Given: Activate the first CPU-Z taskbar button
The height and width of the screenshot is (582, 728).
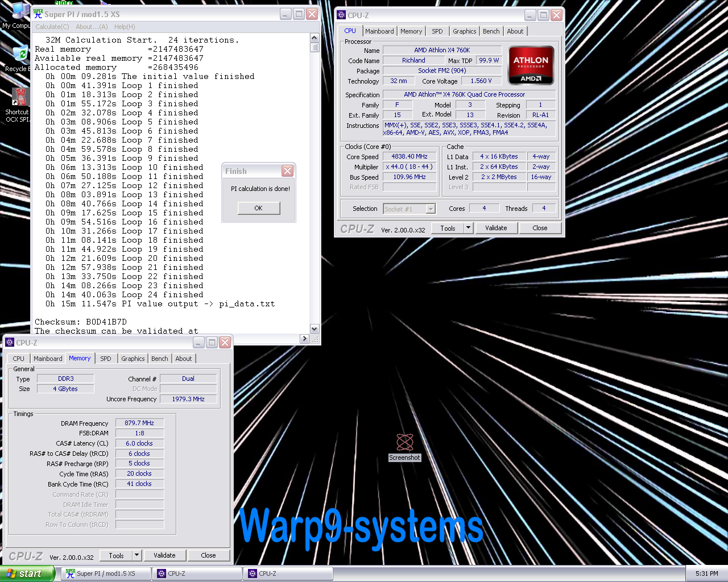Looking at the screenshot, I should pos(197,573).
